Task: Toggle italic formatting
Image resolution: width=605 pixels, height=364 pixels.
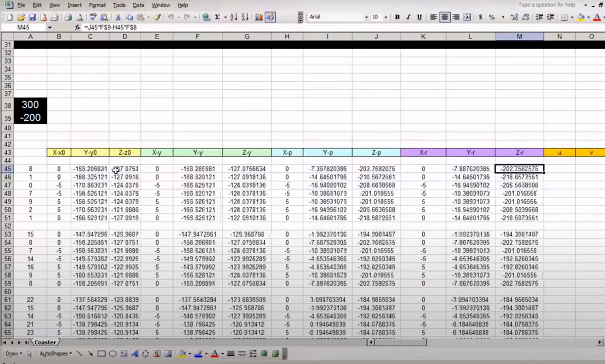Action: (408, 17)
